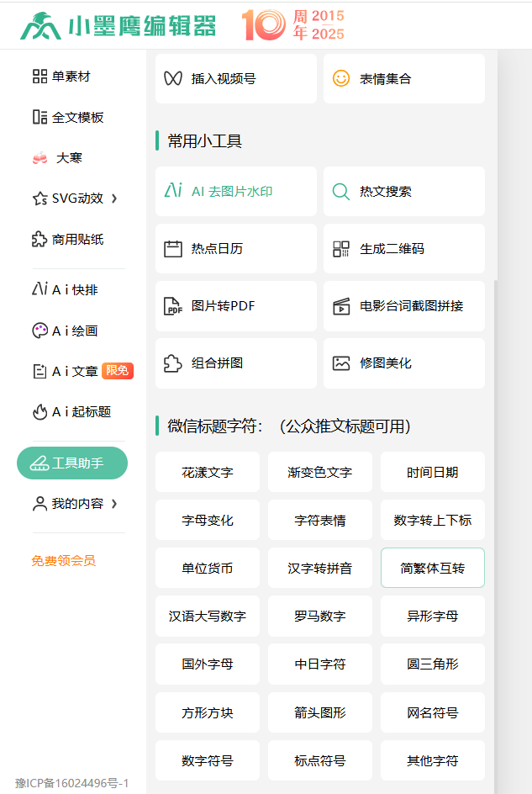The width and height of the screenshot is (532, 794).
Task: Click the 常用小工具 section heading
Action: point(204,140)
